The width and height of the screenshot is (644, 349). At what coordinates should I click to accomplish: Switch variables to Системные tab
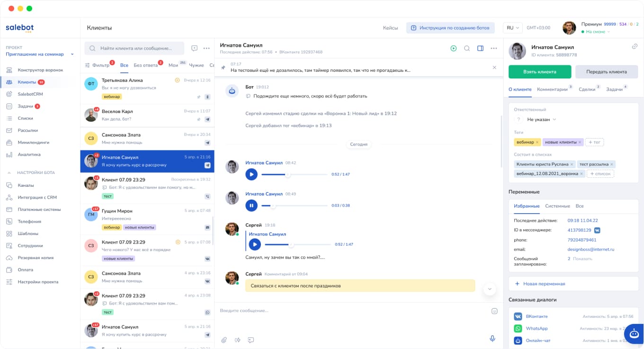[x=557, y=206]
